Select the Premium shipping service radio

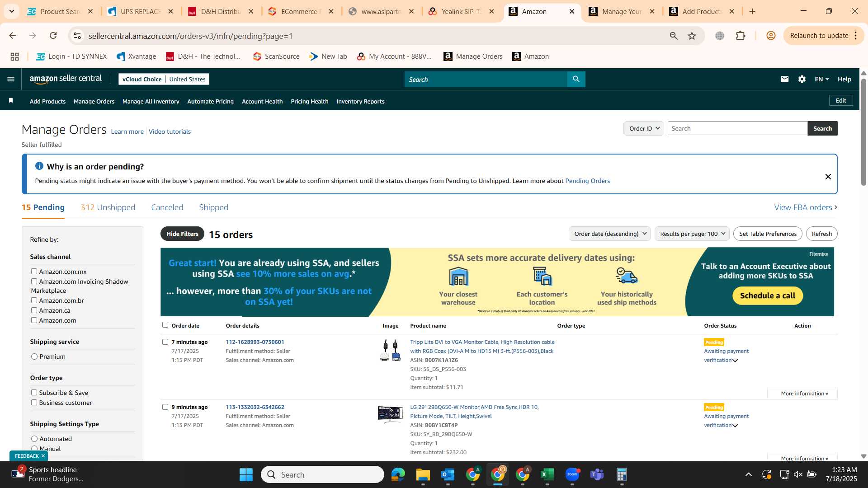34,357
